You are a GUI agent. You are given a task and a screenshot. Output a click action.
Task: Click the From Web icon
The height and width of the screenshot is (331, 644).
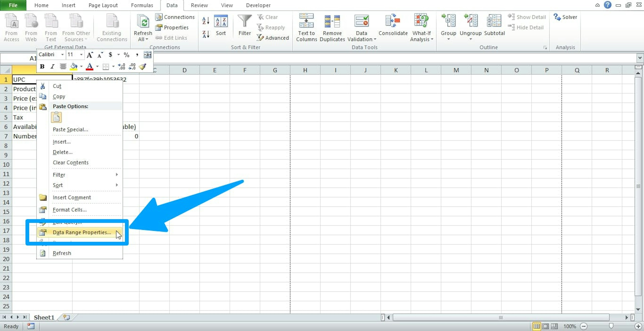point(31,28)
